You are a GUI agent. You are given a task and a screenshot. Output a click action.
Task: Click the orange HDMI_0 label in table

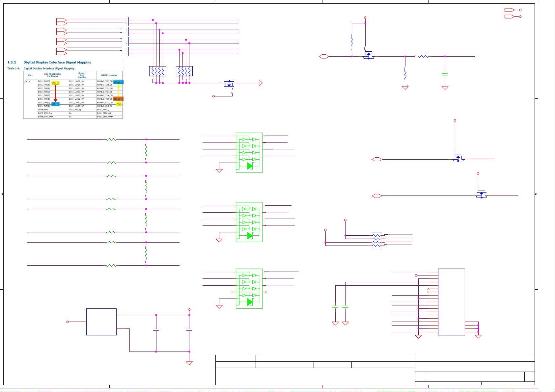tap(118, 99)
